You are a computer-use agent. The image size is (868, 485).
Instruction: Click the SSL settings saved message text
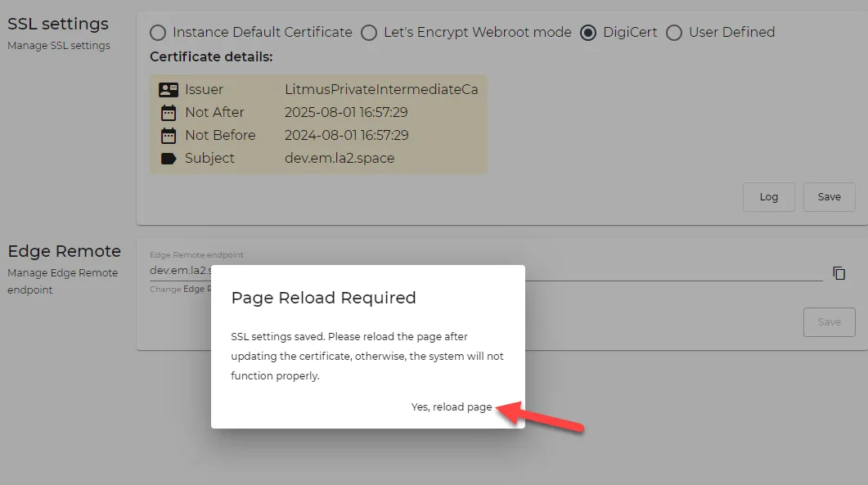pyautogui.click(x=367, y=356)
